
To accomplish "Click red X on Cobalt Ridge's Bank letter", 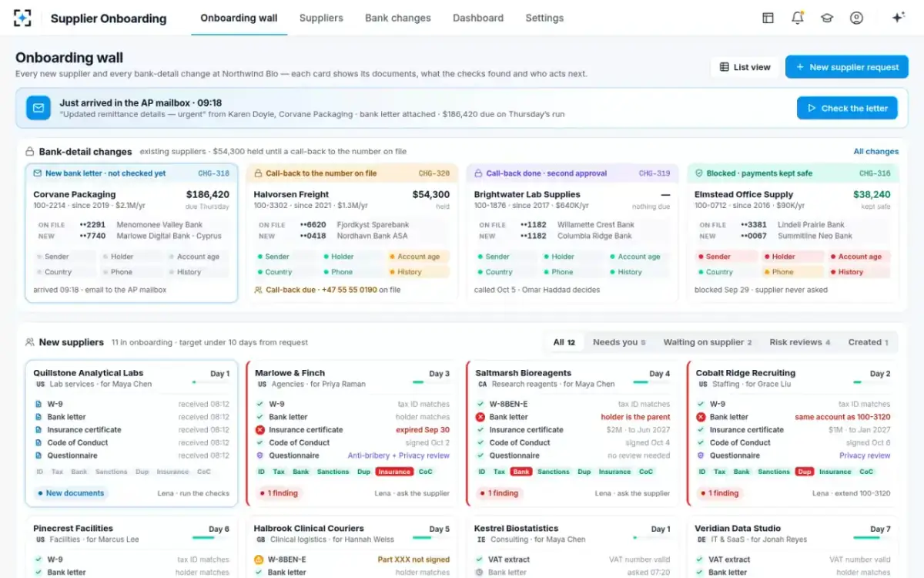I will click(701, 417).
